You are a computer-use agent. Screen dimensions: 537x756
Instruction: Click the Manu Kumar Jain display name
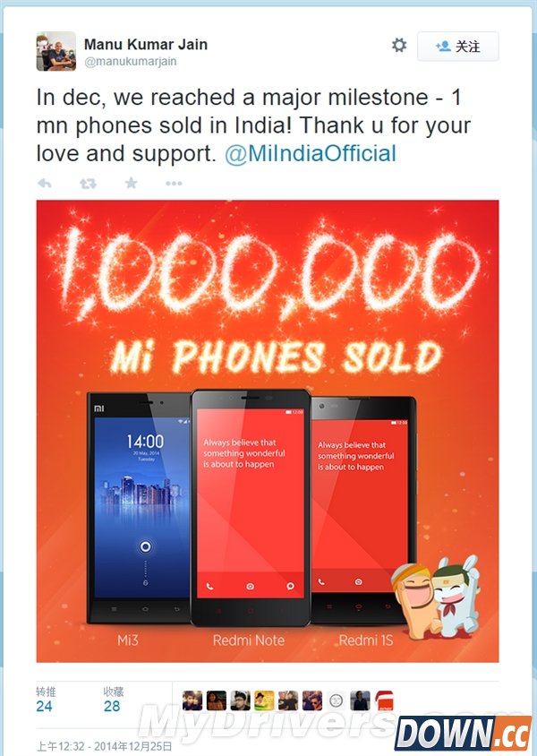tap(146, 45)
